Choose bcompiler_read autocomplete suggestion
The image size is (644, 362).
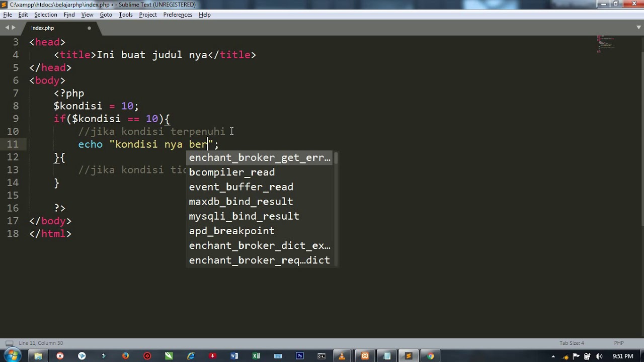(x=260, y=172)
